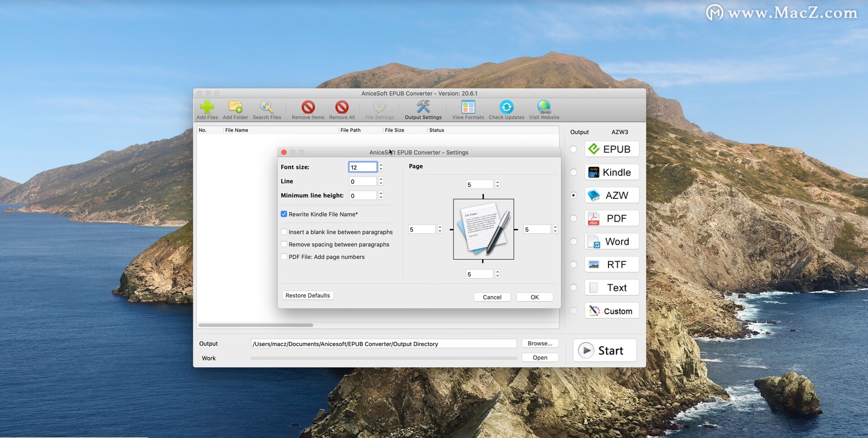Click the File Name column header
868x438 pixels.
[x=281, y=130]
